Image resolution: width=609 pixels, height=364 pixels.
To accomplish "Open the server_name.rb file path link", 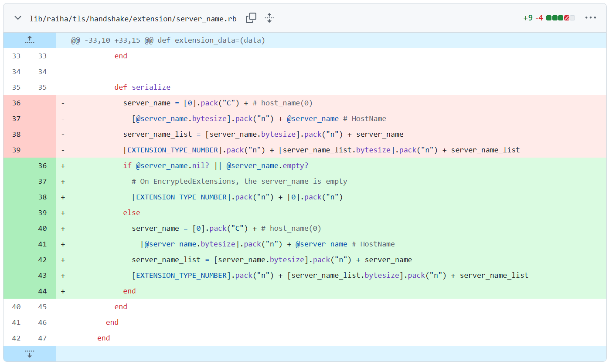I will pos(133,18).
